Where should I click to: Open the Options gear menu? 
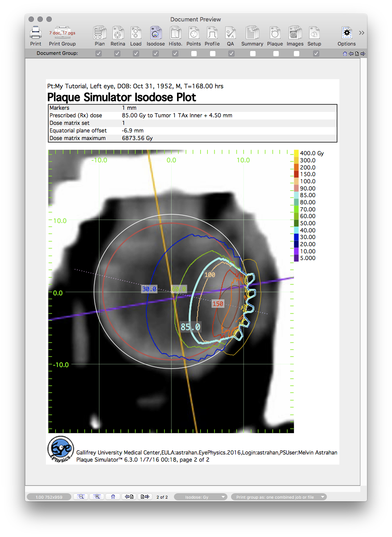tap(347, 33)
